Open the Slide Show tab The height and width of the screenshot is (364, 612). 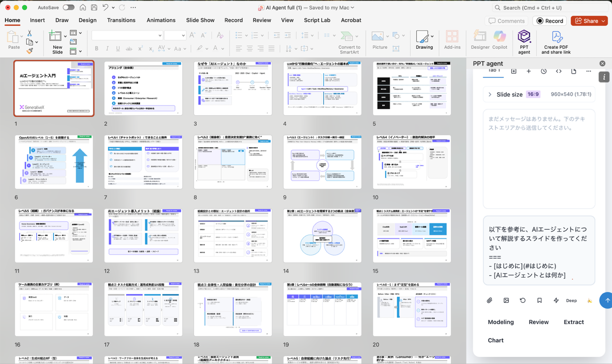pyautogui.click(x=200, y=20)
